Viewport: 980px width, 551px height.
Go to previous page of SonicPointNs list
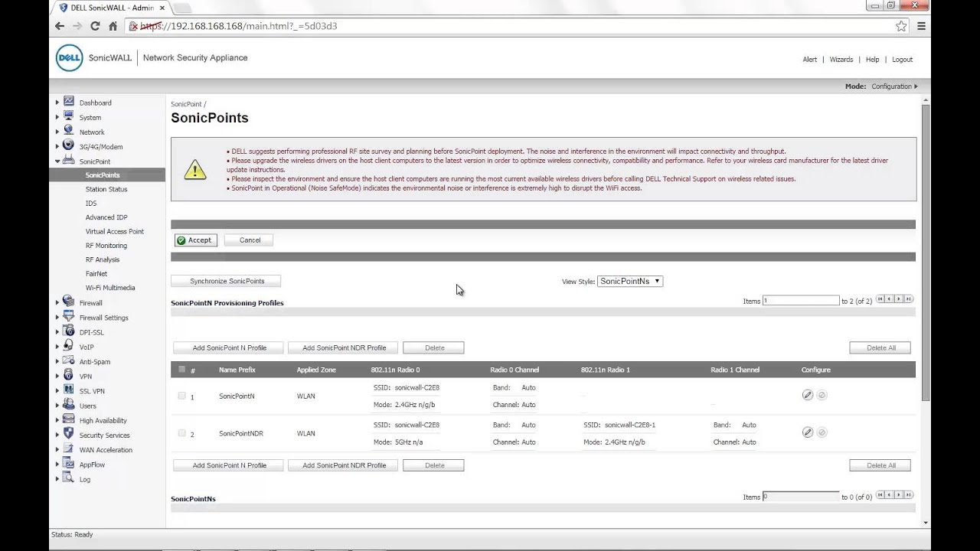pos(890,495)
